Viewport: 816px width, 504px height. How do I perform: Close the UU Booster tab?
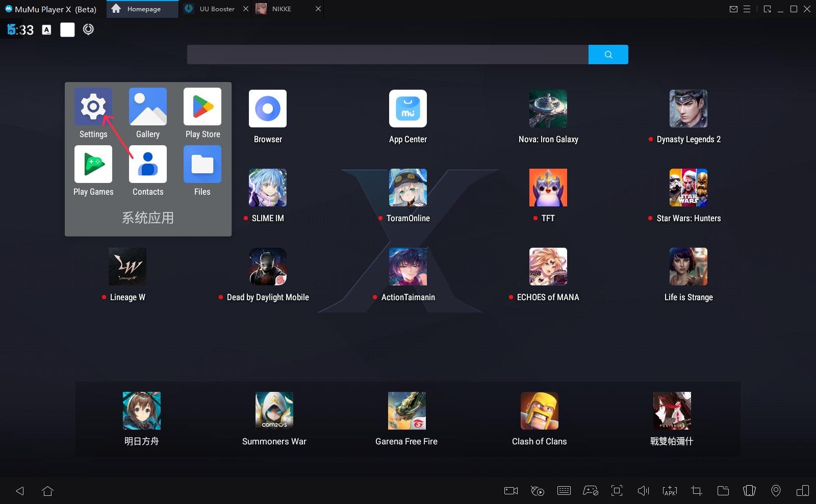point(246,9)
